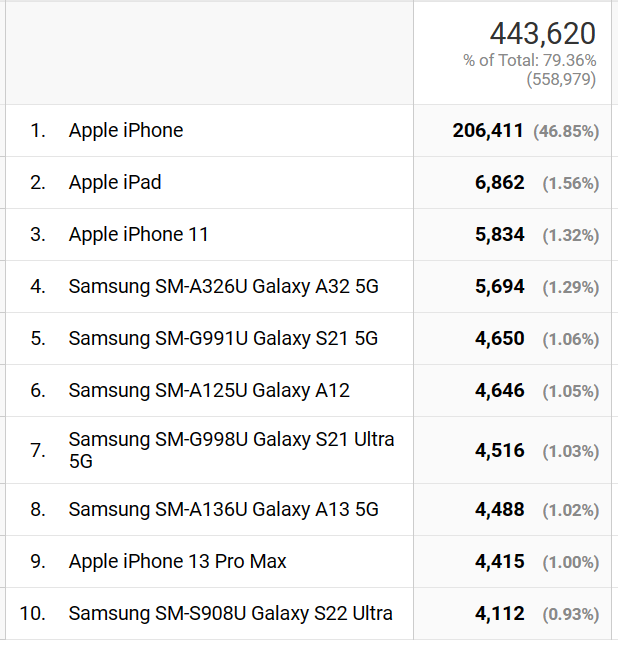Click the 6,862 value for iPad
This screenshot has width=618, height=646.
pyautogui.click(x=500, y=183)
